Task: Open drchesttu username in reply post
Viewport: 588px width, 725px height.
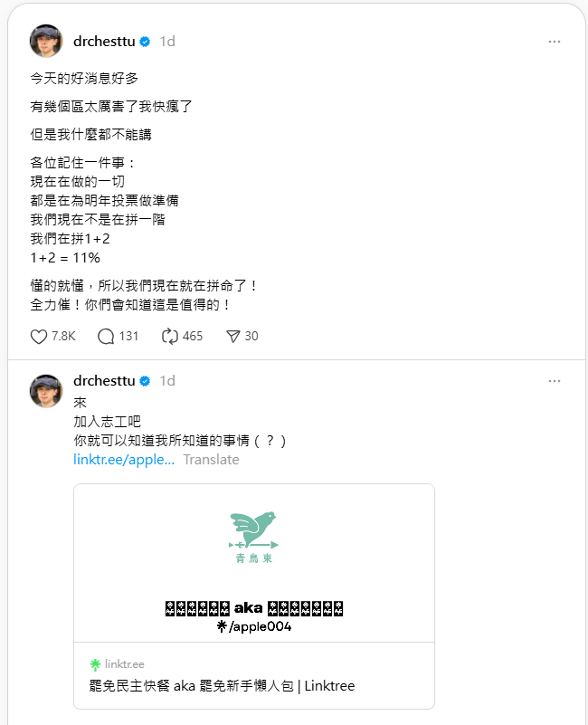Action: [104, 381]
